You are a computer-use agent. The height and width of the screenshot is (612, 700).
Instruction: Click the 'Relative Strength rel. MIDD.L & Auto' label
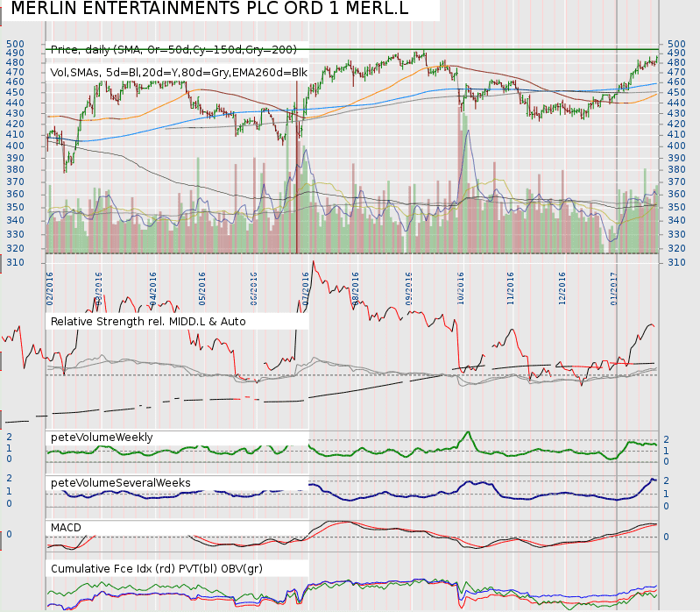(148, 322)
